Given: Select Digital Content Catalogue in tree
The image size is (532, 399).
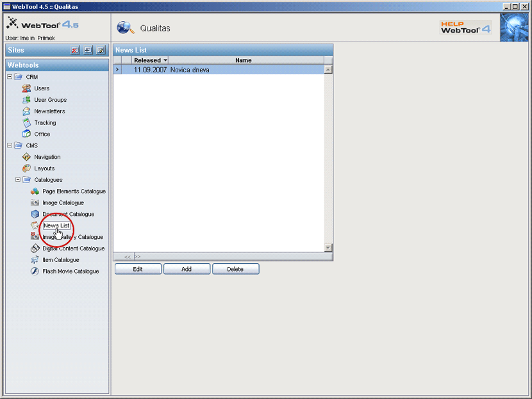Looking at the screenshot, I should click(x=73, y=248).
